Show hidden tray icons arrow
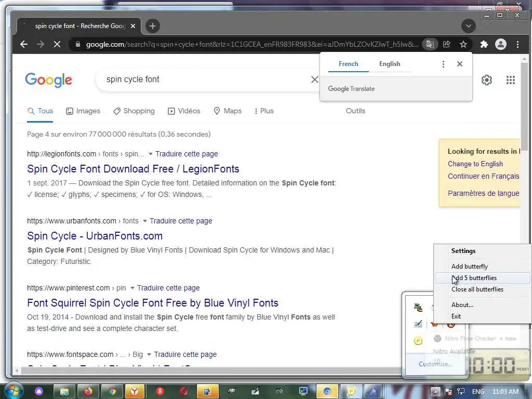The width and height of the screenshot is (532, 399). 435,392
